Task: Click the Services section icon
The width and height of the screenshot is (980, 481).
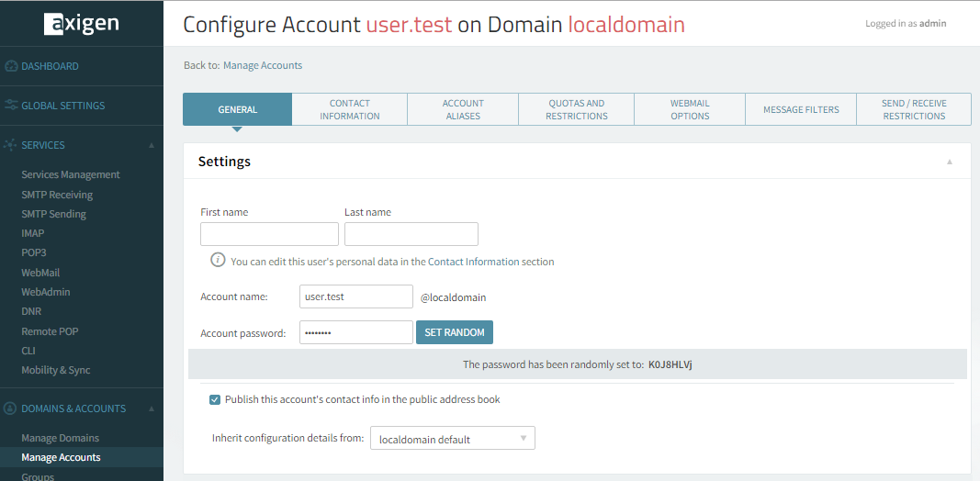Action: tap(11, 145)
